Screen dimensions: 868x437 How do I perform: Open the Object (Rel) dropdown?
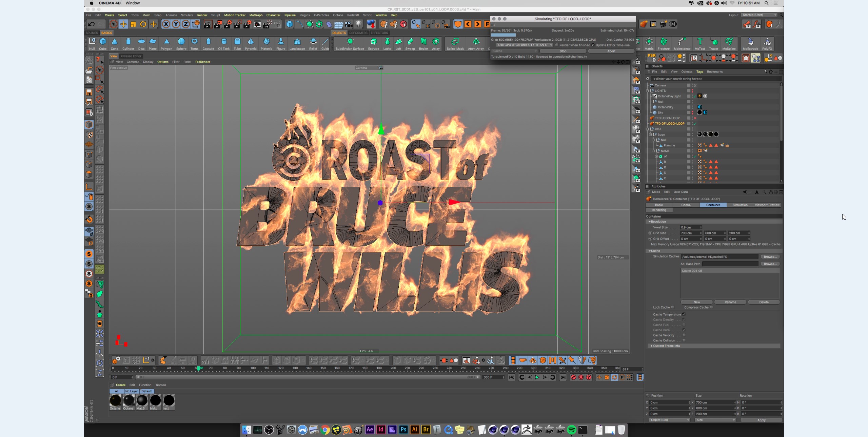pyautogui.click(x=669, y=420)
